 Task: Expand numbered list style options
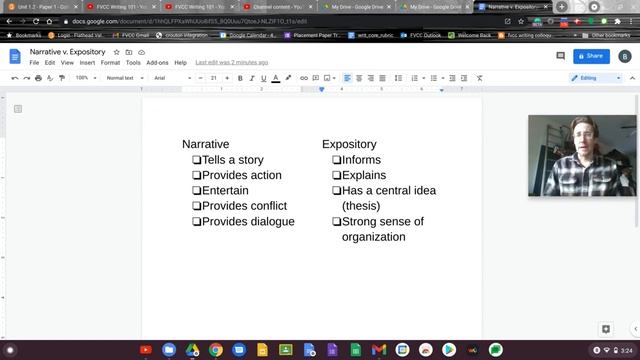[x=424, y=78]
